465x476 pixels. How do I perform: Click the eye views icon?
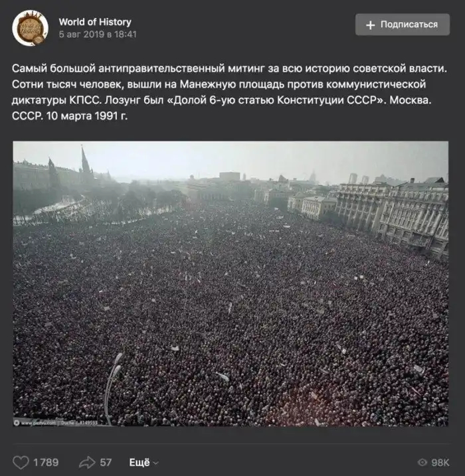click(422, 462)
